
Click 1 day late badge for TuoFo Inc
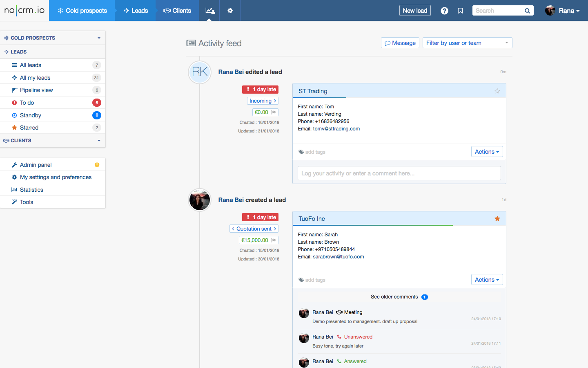pos(260,218)
